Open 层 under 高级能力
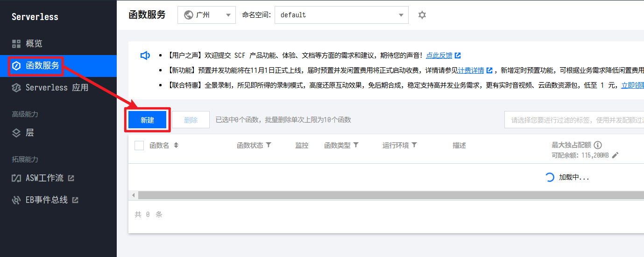This screenshot has height=257, width=644. point(29,133)
